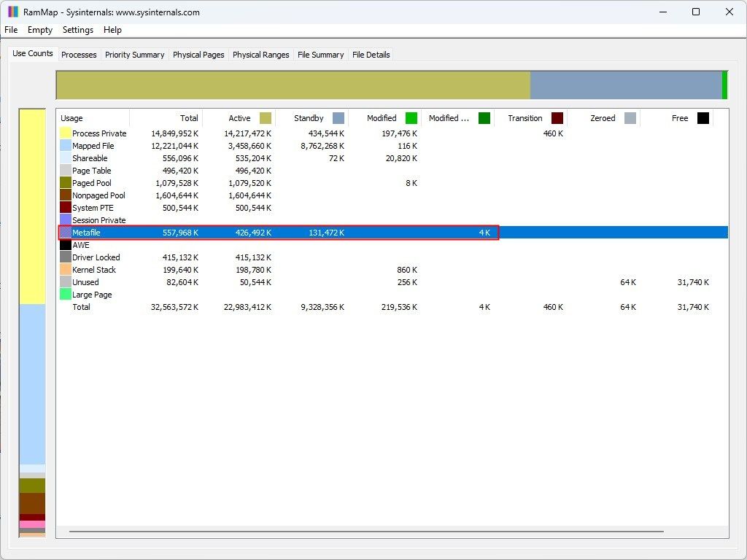Switch to the Processes tab
This screenshot has width=747, height=560.
click(x=79, y=55)
